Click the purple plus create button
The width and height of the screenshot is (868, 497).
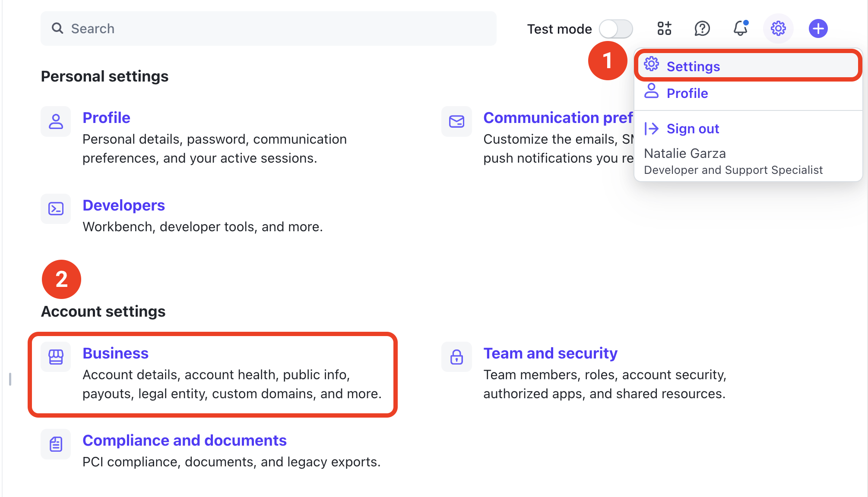[818, 28]
